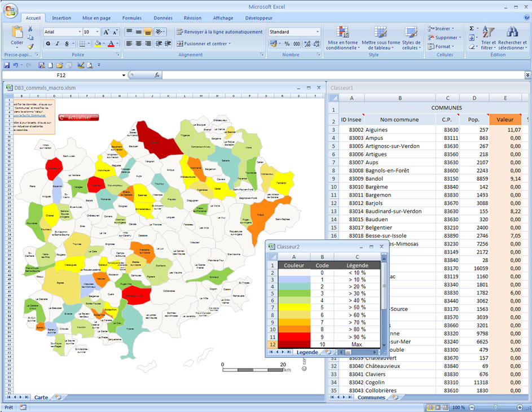This screenshot has height=412, width=532.
Task: Open Mise en forme conditionnelle
Action: coord(342,38)
